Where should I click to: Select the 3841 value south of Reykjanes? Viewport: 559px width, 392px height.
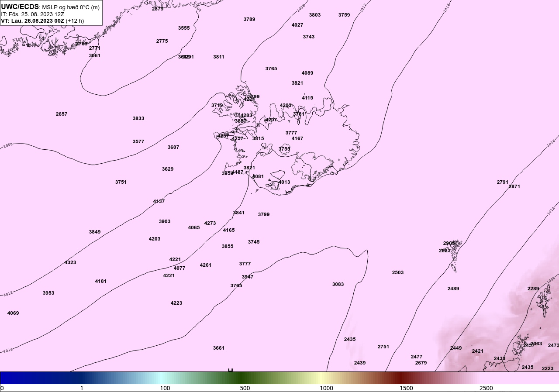click(x=239, y=213)
